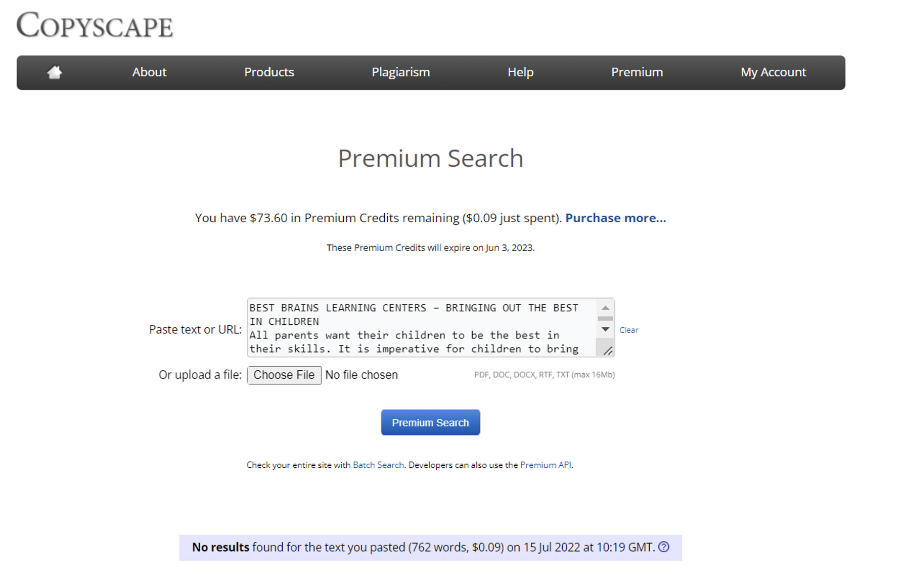
Task: Click the text box scroll up arrow
Action: pos(605,308)
